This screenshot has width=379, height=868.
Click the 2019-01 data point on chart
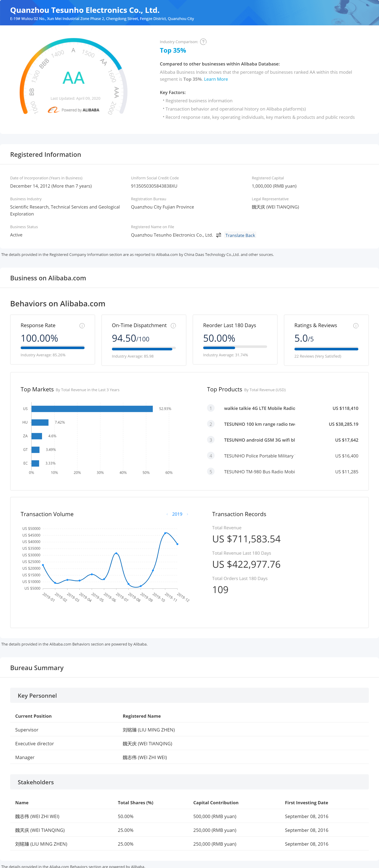click(43, 565)
